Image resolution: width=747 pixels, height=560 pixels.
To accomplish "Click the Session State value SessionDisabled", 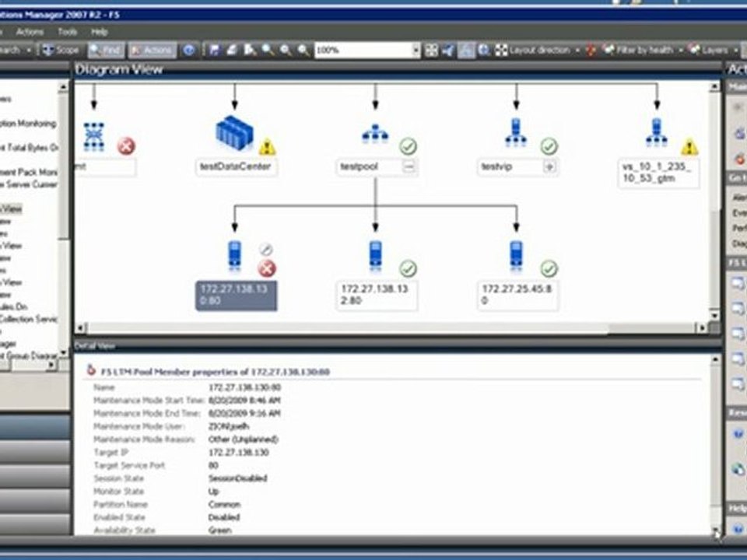I will (238, 478).
